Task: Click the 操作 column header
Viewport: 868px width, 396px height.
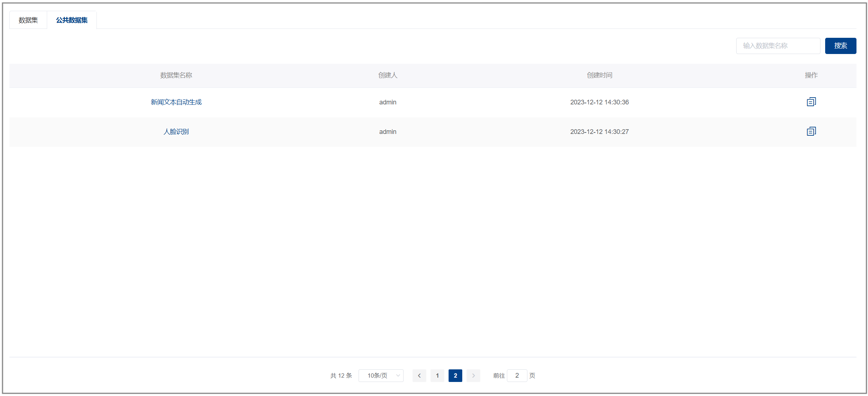Action: pyautogui.click(x=811, y=75)
